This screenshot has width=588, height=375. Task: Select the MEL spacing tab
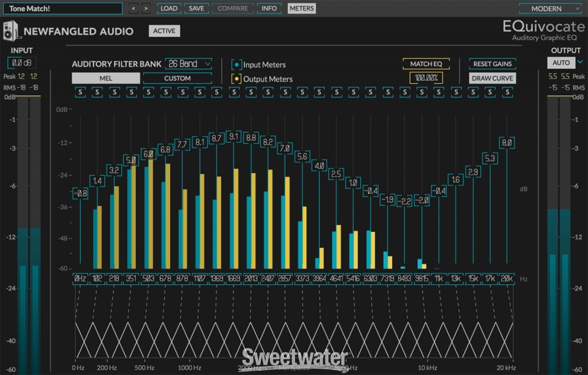pos(106,78)
